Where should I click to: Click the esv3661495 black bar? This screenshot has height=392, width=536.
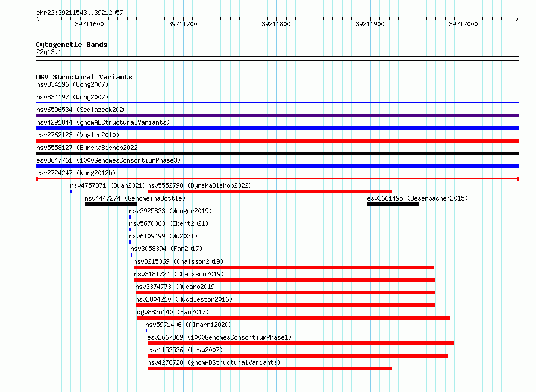point(393,204)
